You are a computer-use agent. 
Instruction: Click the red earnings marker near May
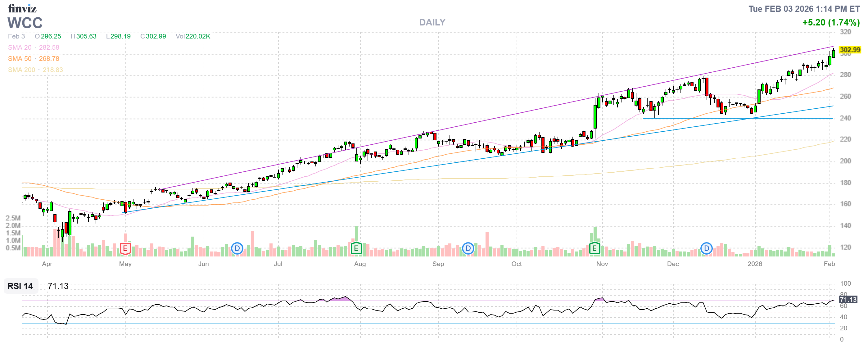tap(125, 249)
